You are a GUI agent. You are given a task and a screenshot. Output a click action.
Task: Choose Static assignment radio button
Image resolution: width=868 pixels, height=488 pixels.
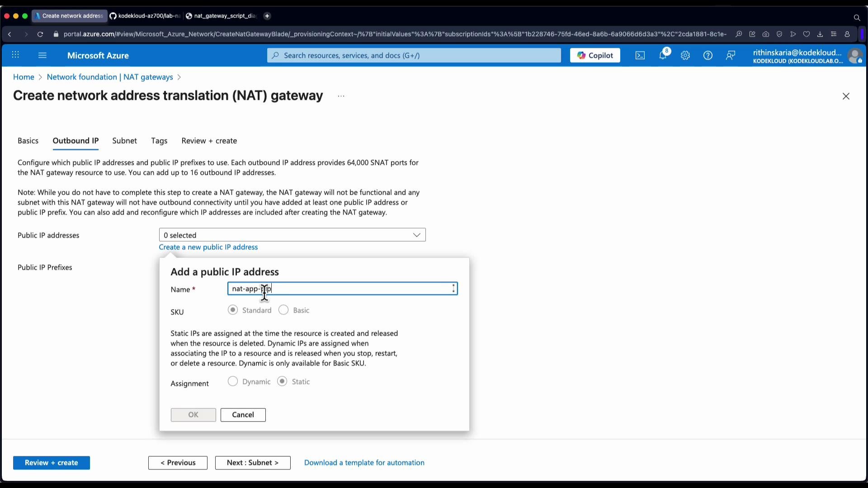click(283, 381)
